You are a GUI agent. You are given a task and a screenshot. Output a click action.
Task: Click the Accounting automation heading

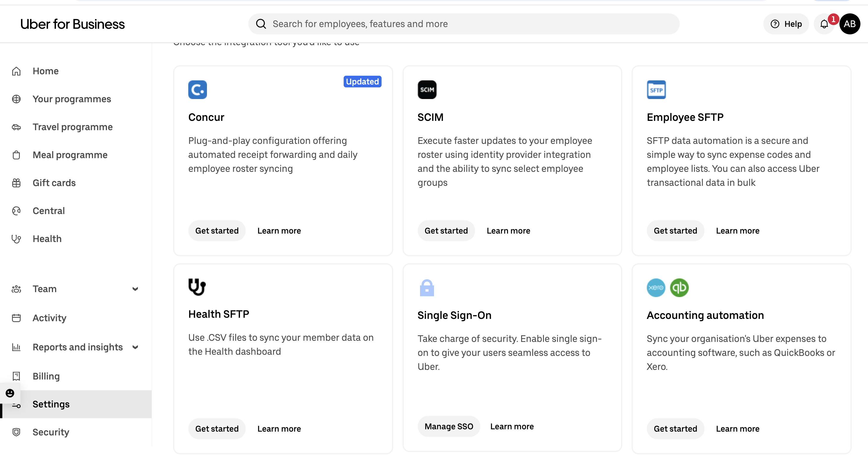[x=705, y=315]
